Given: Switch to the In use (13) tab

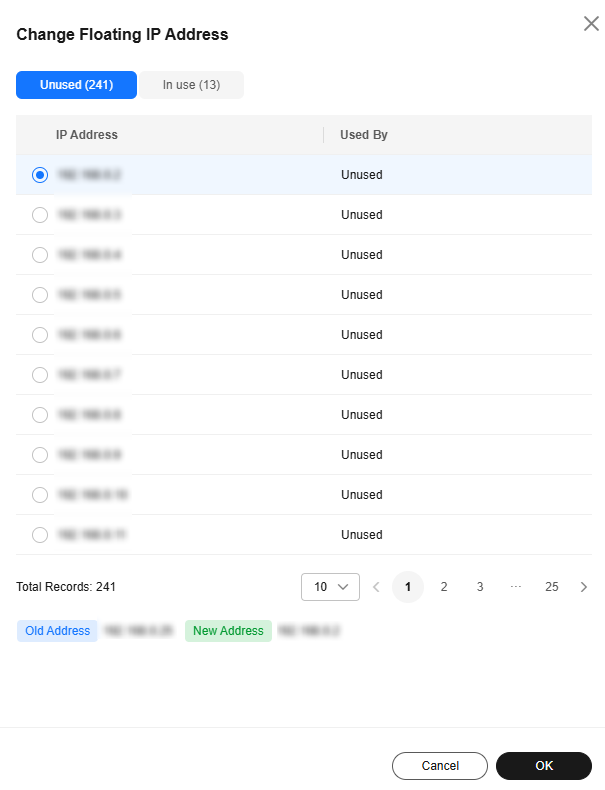Looking at the screenshot, I should coord(191,85).
